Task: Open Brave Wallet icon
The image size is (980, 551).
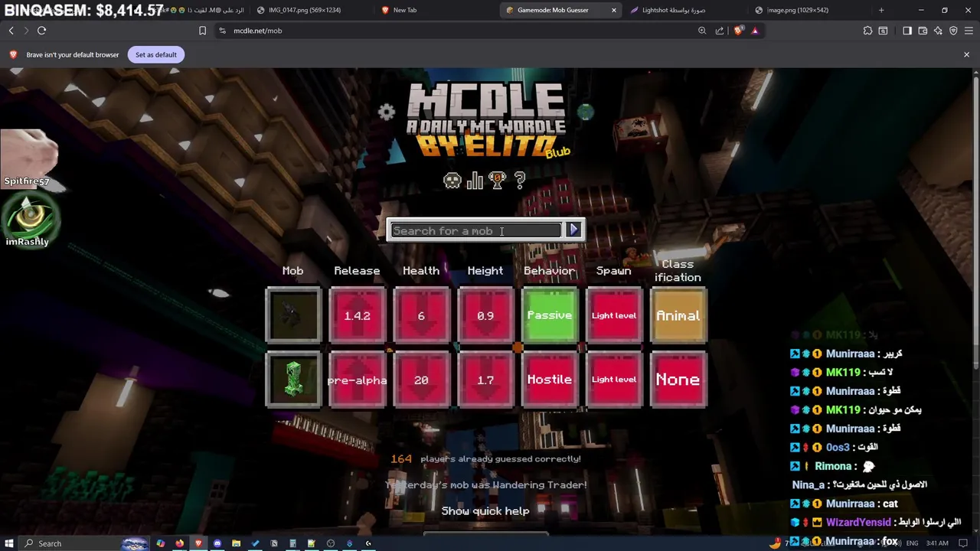Action: pyautogui.click(x=923, y=31)
